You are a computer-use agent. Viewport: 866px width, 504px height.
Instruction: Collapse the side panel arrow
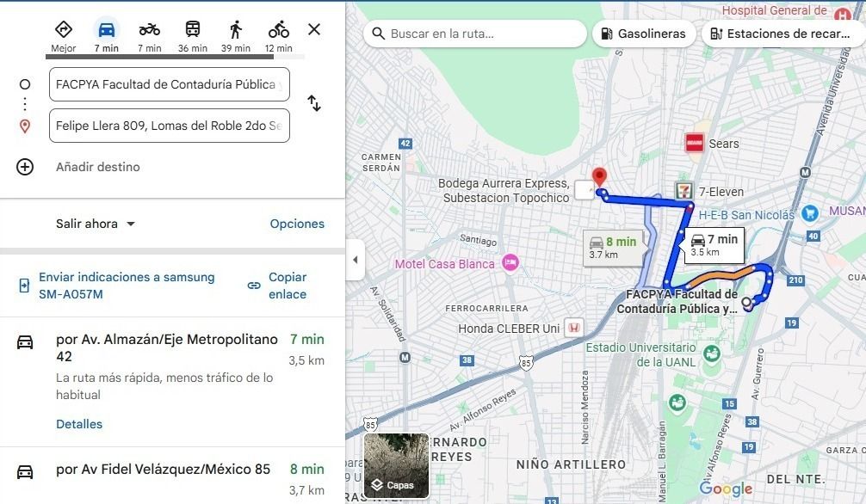coord(356,260)
